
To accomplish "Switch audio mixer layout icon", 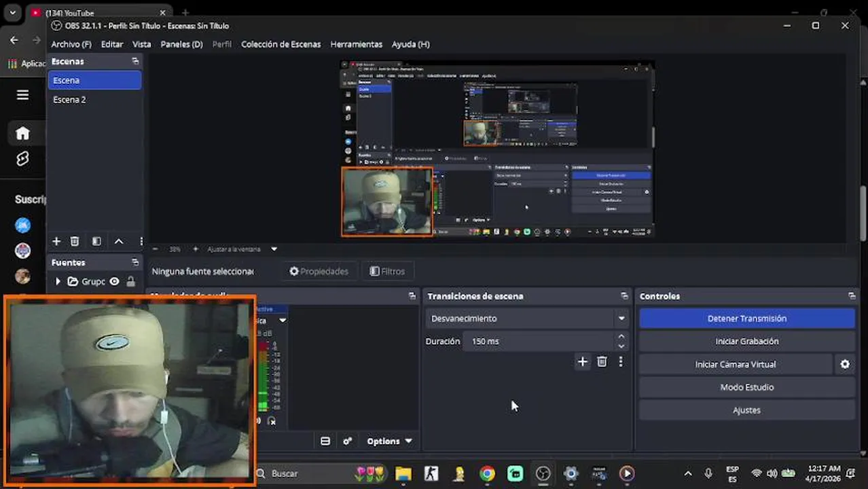I will click(x=325, y=441).
